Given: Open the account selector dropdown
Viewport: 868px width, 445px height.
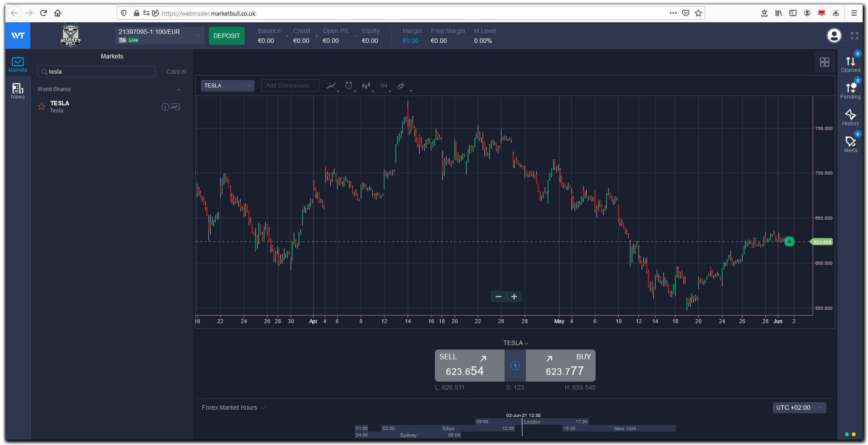Looking at the screenshot, I should 160,35.
